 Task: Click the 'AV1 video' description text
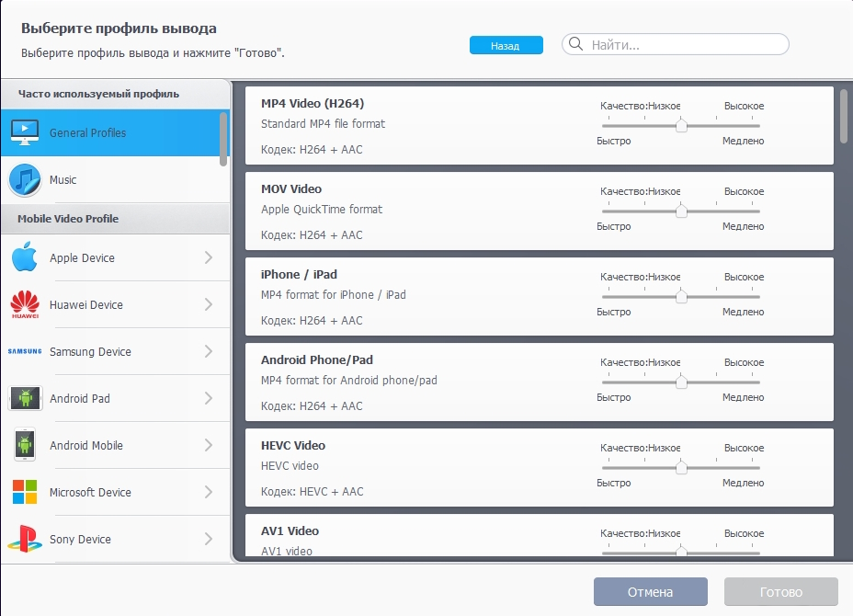[x=286, y=551]
